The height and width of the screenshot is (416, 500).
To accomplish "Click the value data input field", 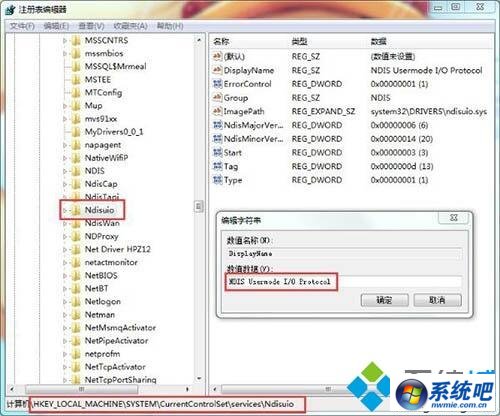I will pyautogui.click(x=344, y=282).
